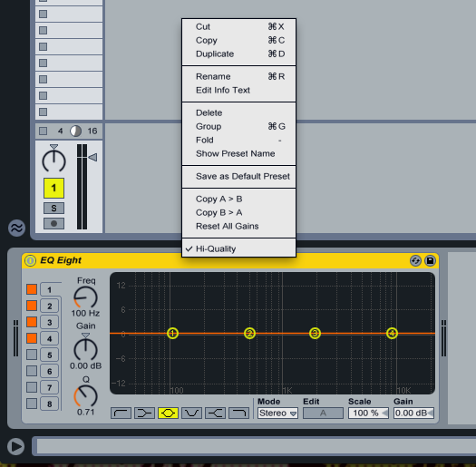Enable EQ band 7 activator
This screenshot has height=467, width=476.
32,387
